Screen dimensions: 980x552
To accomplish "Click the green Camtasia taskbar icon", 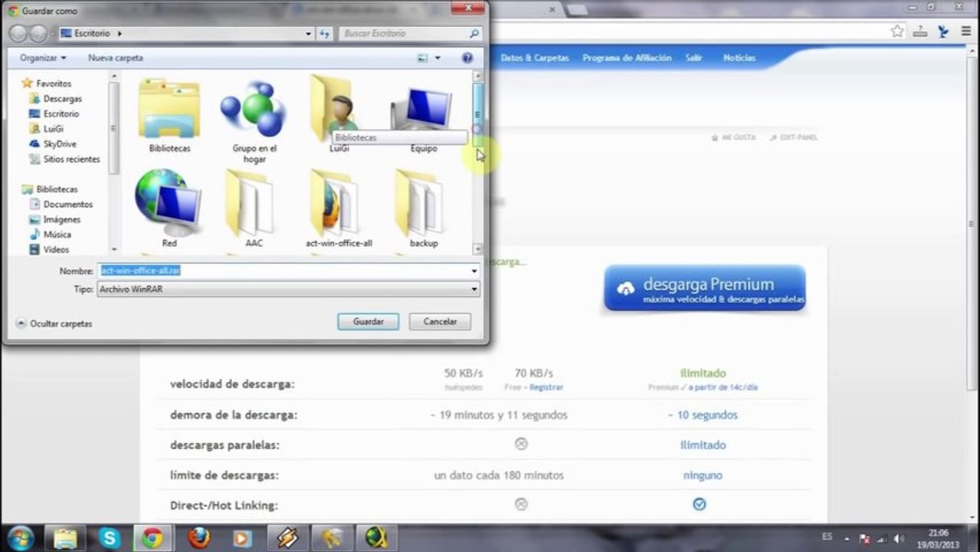I will [377, 538].
